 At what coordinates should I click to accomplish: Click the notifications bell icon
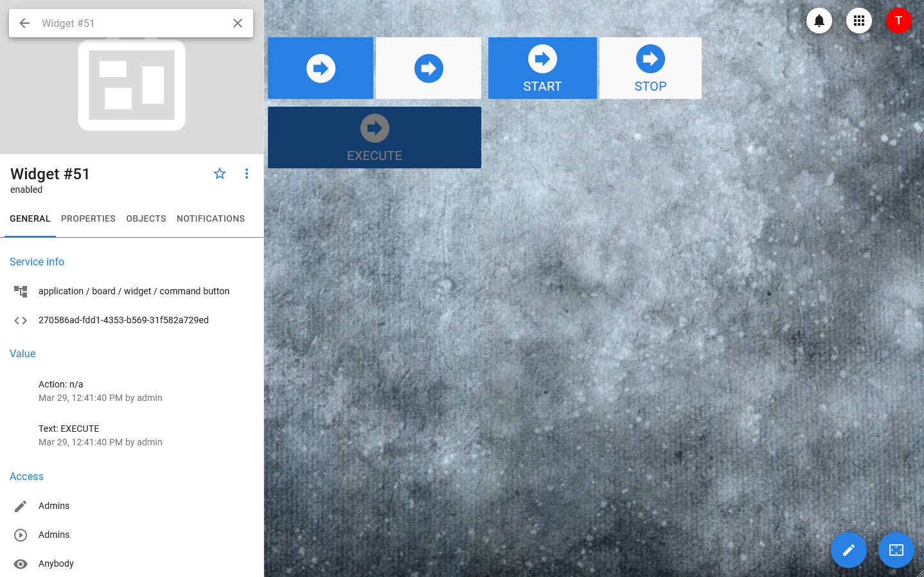pyautogui.click(x=819, y=21)
